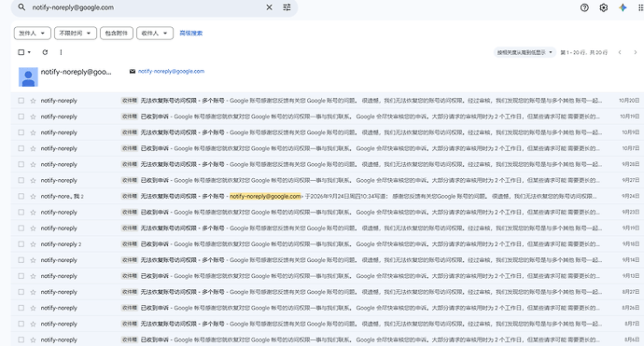This screenshot has height=346, width=644.
Task: Open the Gemini sparkle icon
Action: 623,7
